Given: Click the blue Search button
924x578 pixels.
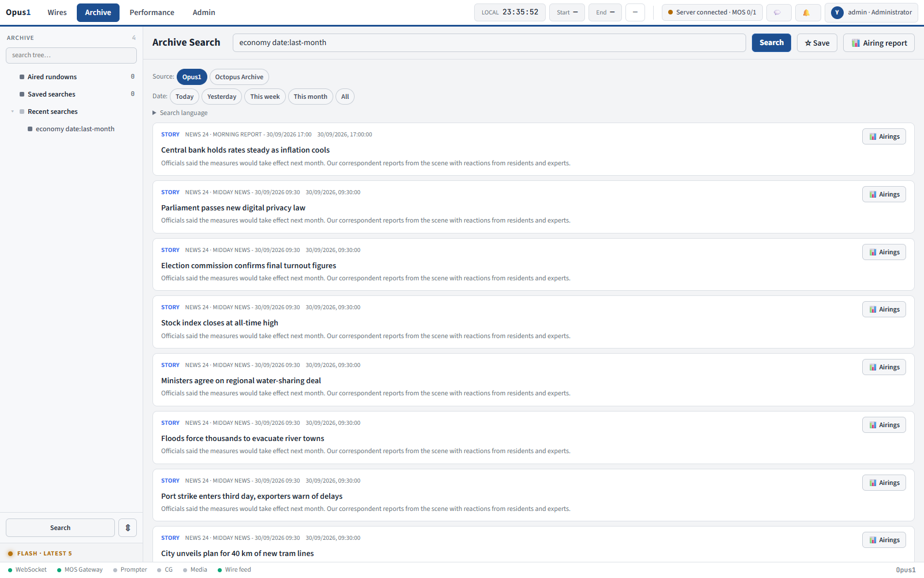Looking at the screenshot, I should pyautogui.click(x=771, y=43).
